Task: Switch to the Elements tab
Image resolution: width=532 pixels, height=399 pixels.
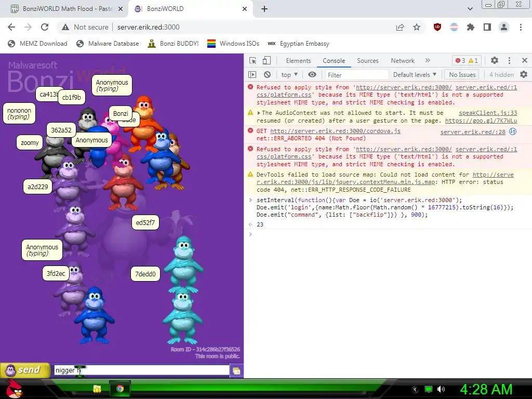Action: pyautogui.click(x=298, y=61)
